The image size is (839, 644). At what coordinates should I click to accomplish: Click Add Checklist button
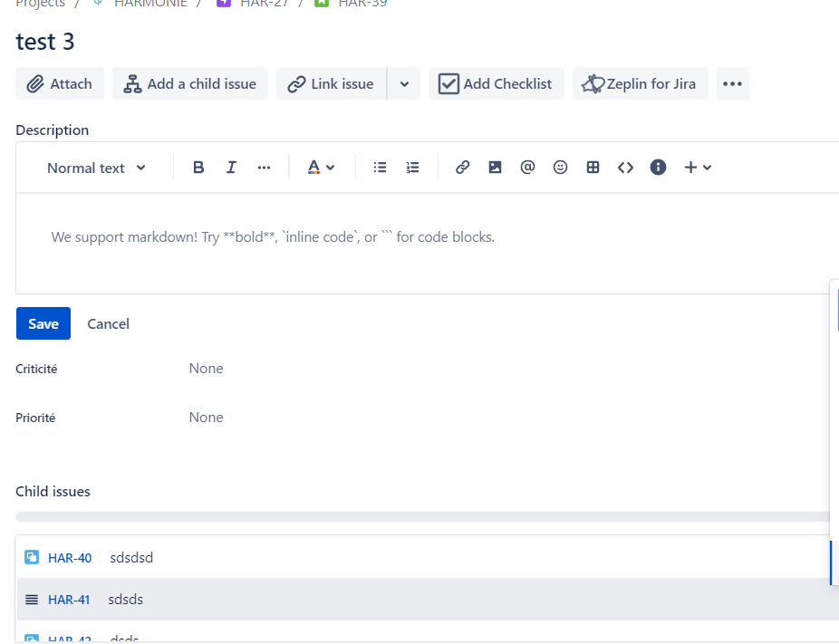[496, 83]
